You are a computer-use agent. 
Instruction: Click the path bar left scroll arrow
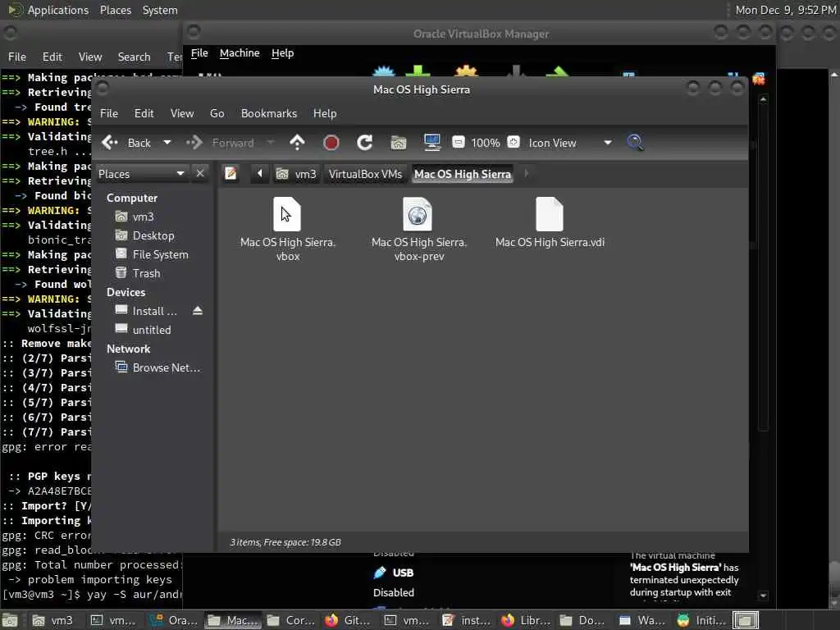point(260,174)
